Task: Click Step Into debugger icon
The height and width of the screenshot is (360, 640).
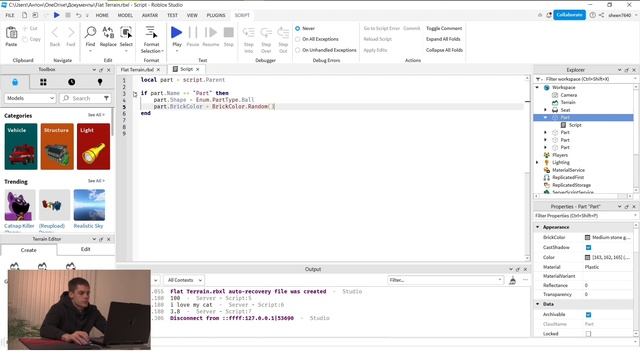Action: click(249, 33)
